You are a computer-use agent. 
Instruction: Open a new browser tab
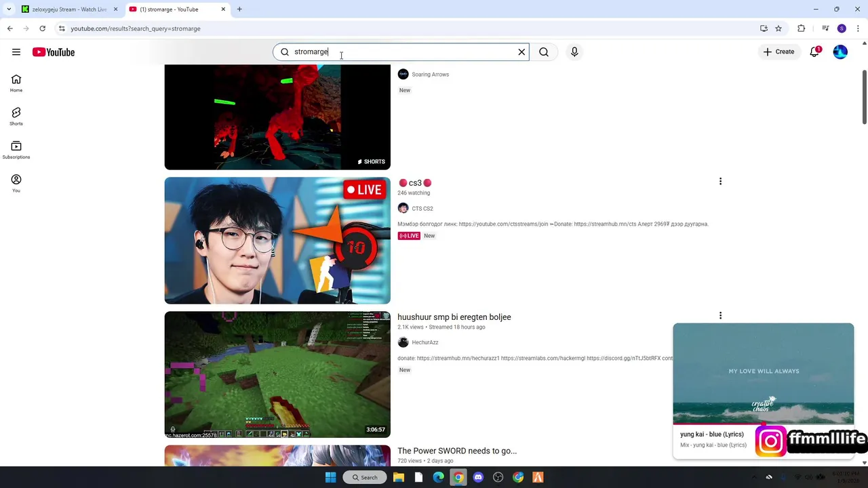click(x=239, y=9)
